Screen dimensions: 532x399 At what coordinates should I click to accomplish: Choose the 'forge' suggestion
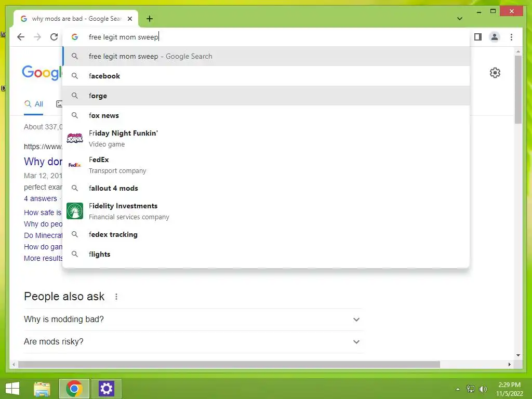[x=267, y=96]
